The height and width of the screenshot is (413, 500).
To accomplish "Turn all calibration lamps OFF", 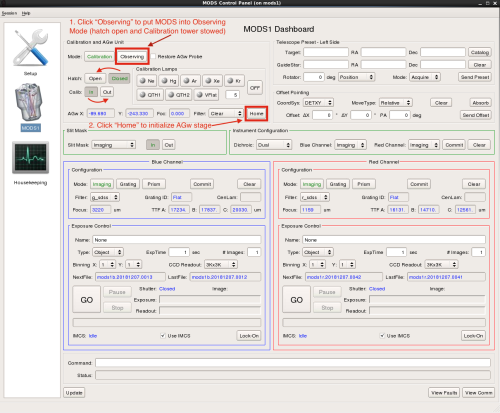I will 255,88.
